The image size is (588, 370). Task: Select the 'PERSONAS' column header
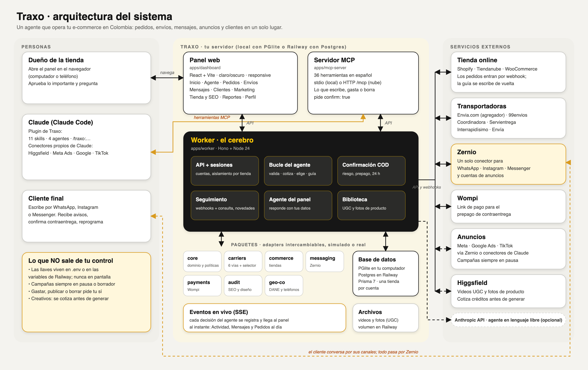click(36, 47)
